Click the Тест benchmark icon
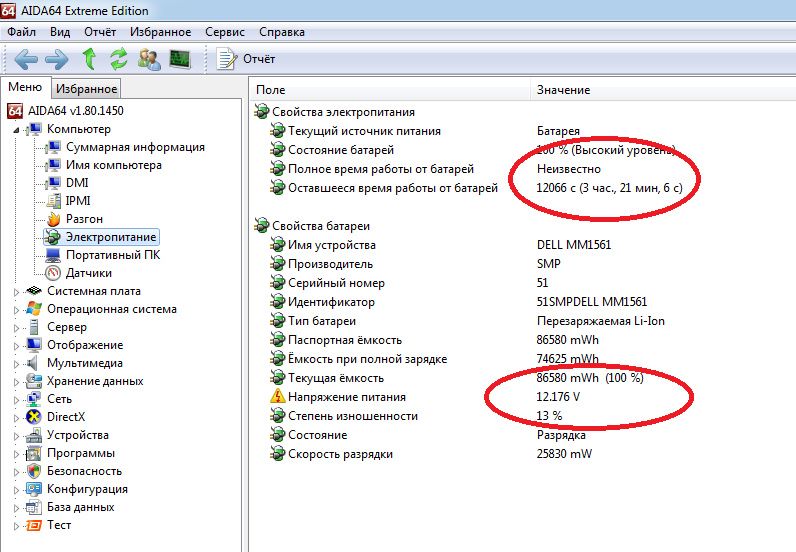Image resolution: width=796 pixels, height=552 pixels. pyautogui.click(x=34, y=525)
